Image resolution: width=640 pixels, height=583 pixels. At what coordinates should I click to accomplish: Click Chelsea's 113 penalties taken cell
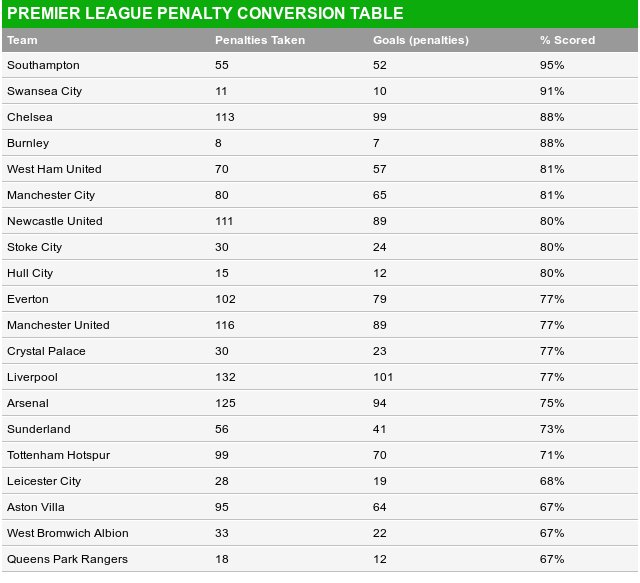point(225,117)
